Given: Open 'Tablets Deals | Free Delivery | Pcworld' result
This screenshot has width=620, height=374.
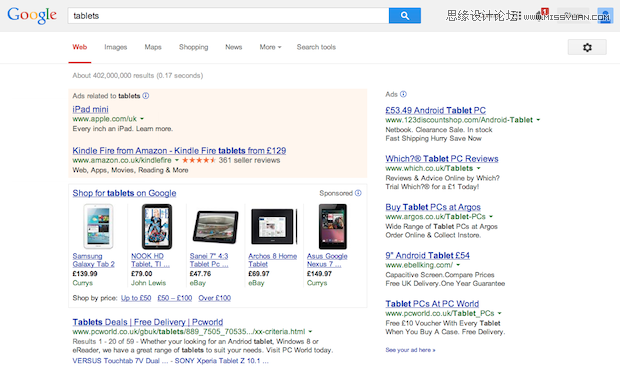Looking at the screenshot, I should (x=148, y=322).
